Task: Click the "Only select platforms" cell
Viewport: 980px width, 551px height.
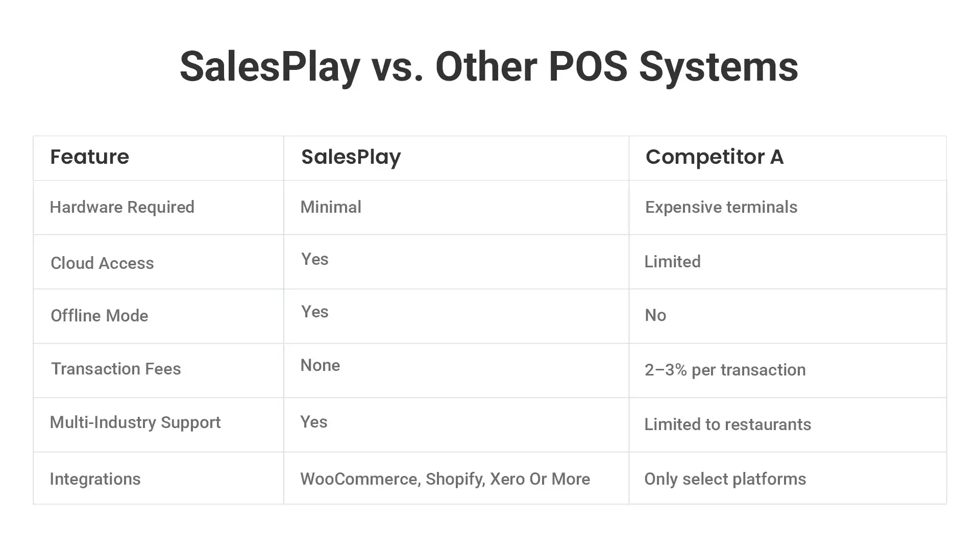Action: pos(725,479)
